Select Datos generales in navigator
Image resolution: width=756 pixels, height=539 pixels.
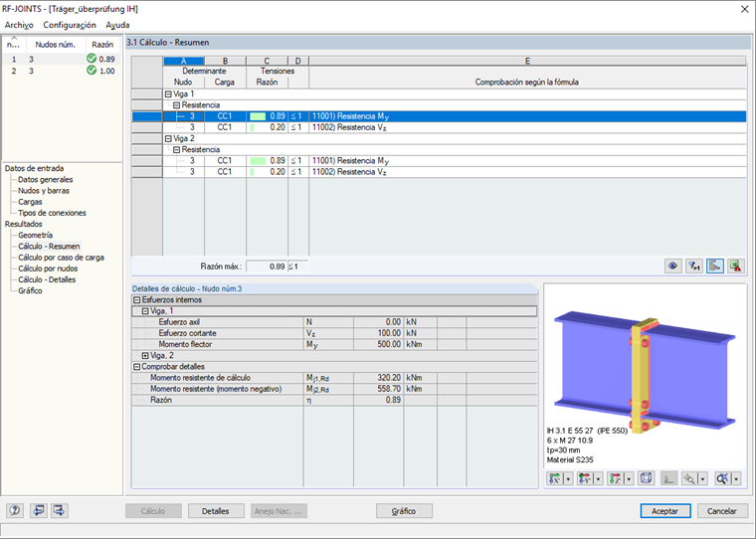pyautogui.click(x=46, y=179)
